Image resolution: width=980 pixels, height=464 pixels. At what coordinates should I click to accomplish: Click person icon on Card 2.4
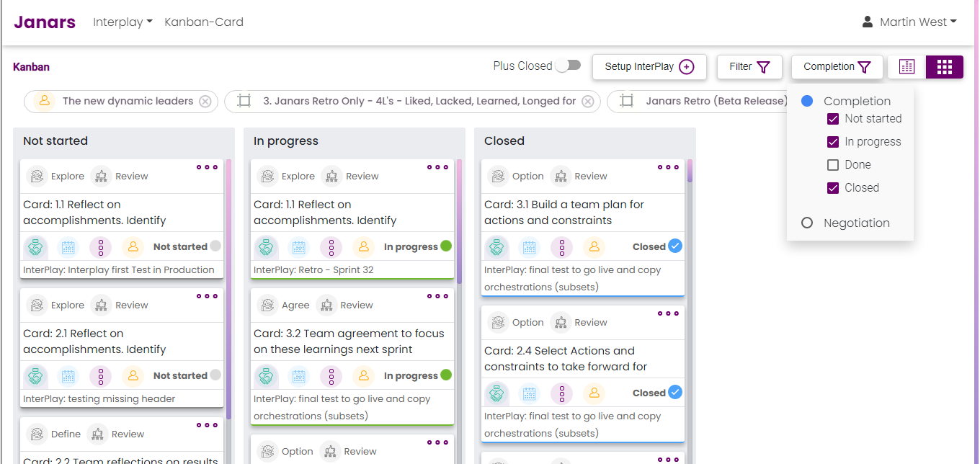tap(594, 393)
